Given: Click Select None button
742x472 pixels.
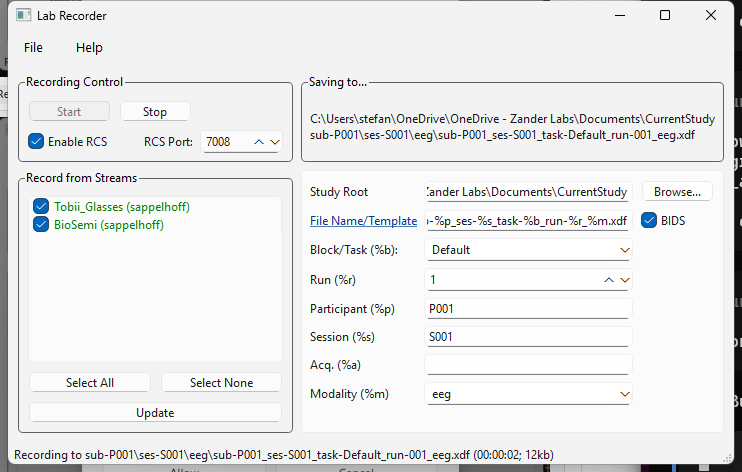Looking at the screenshot, I should click(221, 383).
